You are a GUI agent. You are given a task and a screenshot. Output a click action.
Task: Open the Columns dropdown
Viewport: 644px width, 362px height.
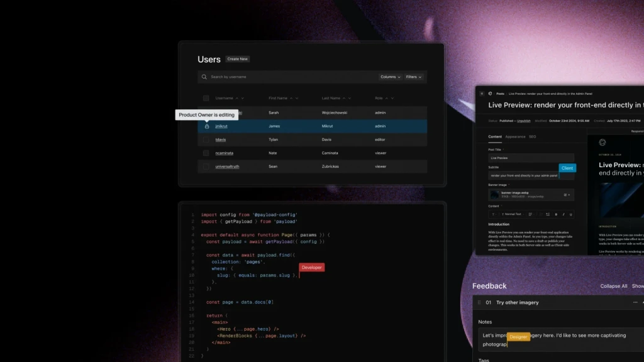tap(390, 77)
